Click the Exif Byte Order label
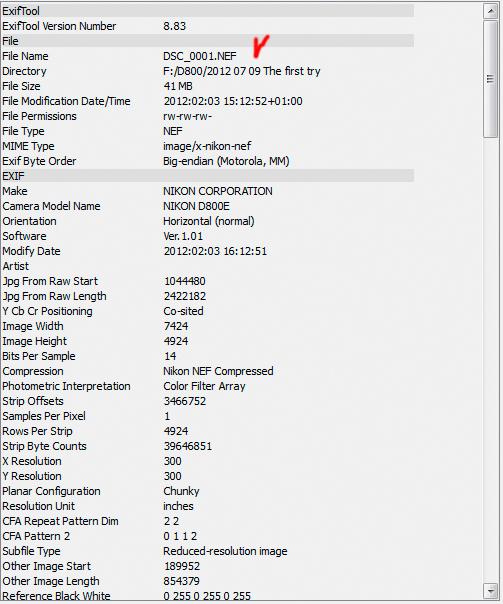 (39, 161)
